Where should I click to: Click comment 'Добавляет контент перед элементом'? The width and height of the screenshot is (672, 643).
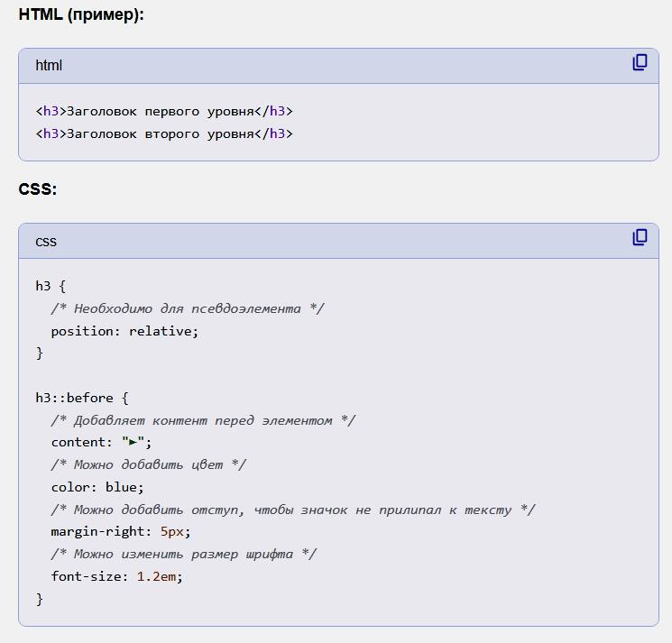pos(203,420)
